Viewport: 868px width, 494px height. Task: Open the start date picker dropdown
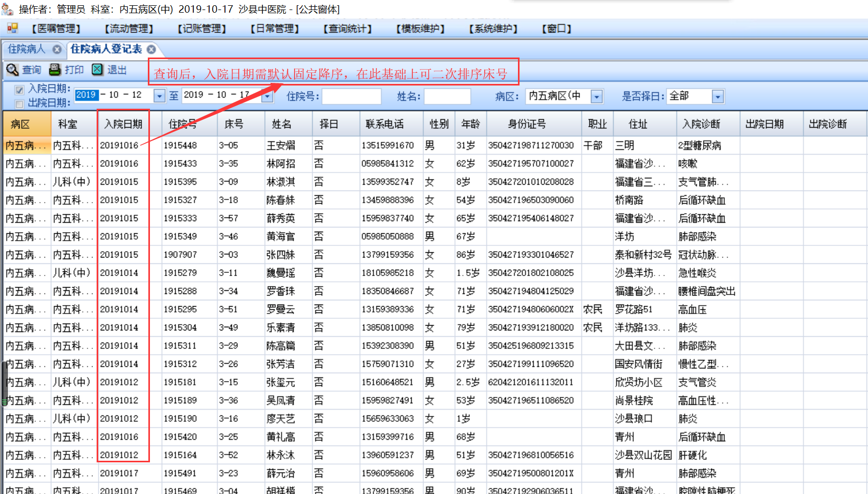[x=159, y=96]
